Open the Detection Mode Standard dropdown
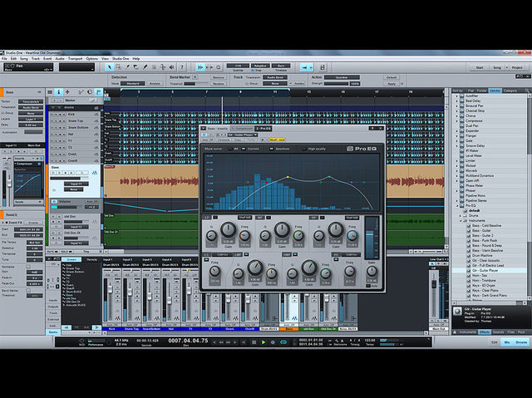The height and width of the screenshot is (398, 532). click(133, 83)
